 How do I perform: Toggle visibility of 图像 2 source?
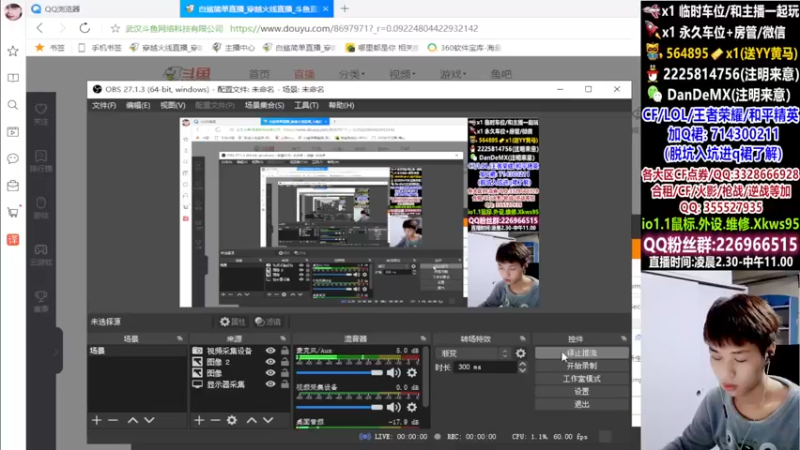click(x=270, y=362)
